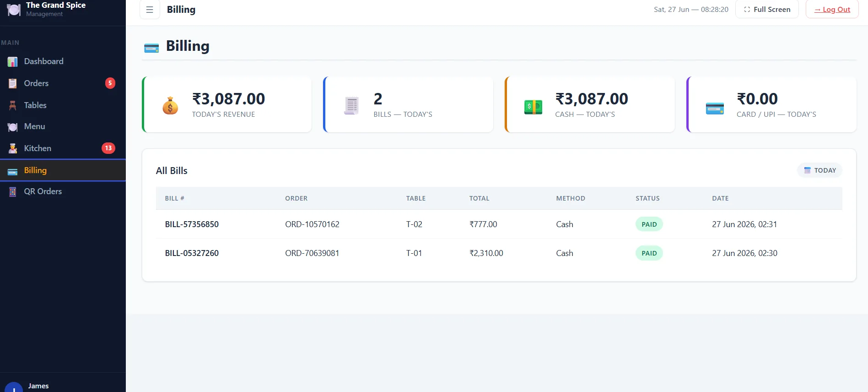Click the Menu plate icon
This screenshot has height=392, width=868.
point(13,127)
